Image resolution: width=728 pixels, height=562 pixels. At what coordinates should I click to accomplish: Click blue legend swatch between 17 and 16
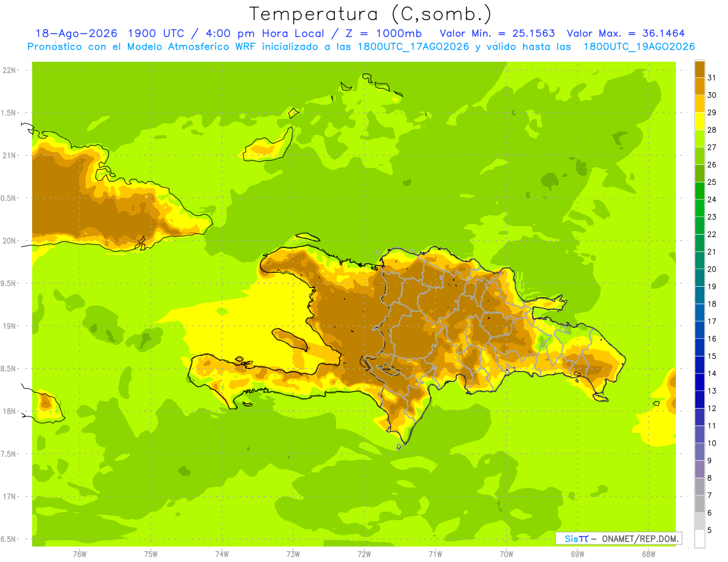coord(699,330)
